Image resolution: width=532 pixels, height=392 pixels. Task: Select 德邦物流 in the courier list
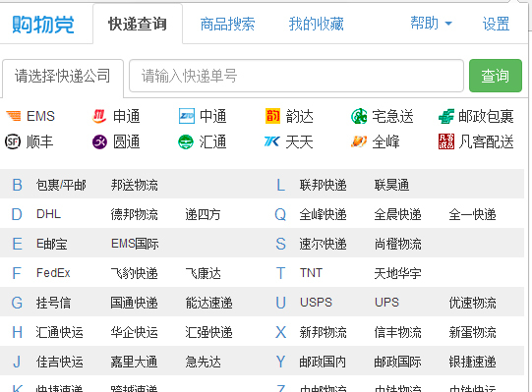(135, 214)
